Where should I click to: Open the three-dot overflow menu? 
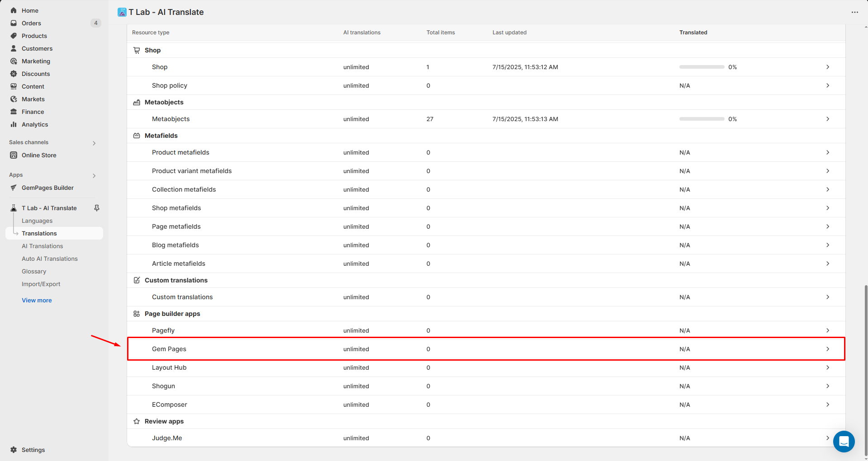pyautogui.click(x=855, y=12)
